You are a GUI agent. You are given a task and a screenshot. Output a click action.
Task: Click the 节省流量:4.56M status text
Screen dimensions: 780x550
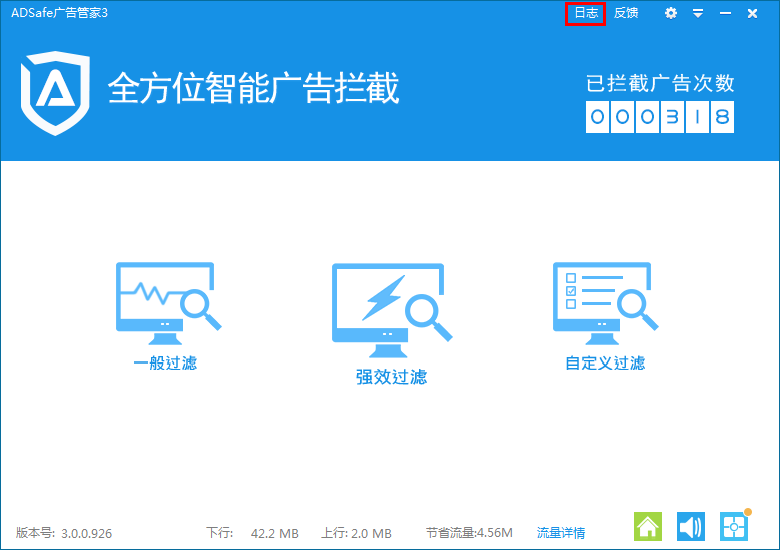469,533
